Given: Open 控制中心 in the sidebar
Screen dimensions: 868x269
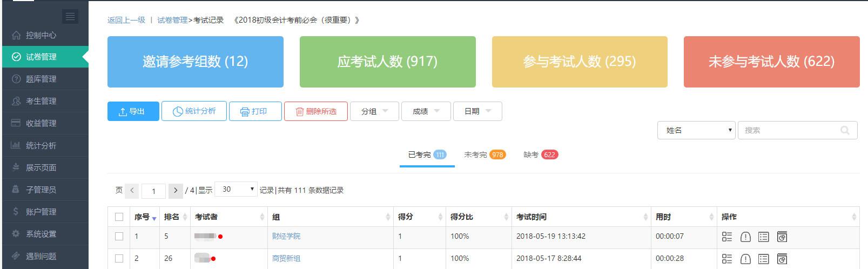Looking at the screenshot, I should pos(44,35).
